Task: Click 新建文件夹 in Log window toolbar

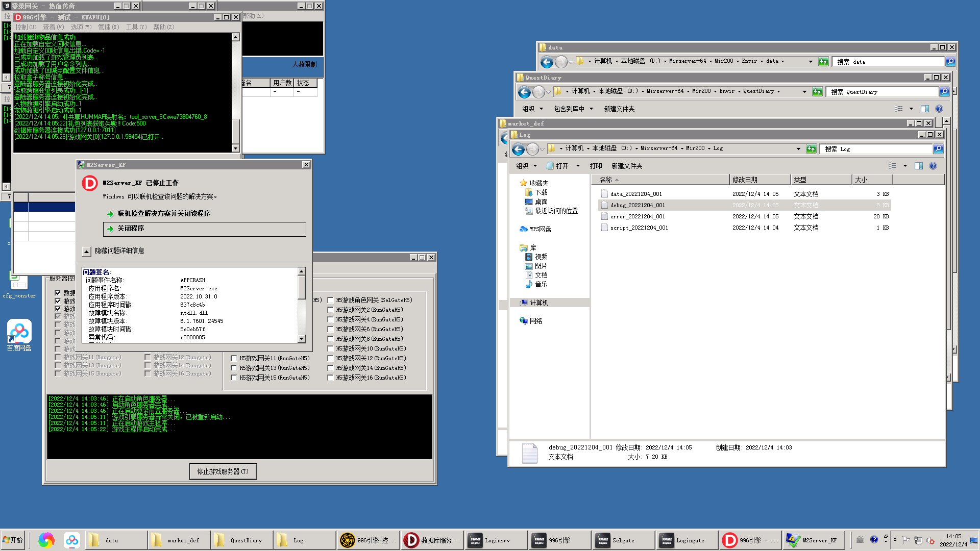Action: (627, 166)
